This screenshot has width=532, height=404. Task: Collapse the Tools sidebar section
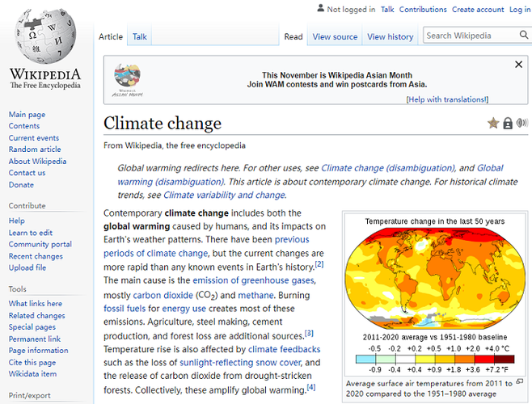[17, 288]
